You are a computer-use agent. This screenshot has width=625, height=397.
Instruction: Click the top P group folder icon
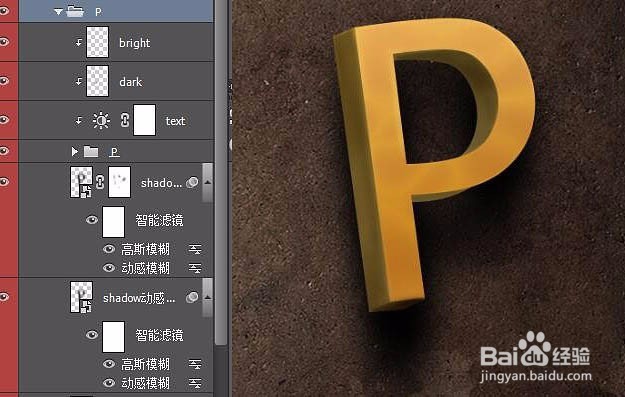click(75, 12)
